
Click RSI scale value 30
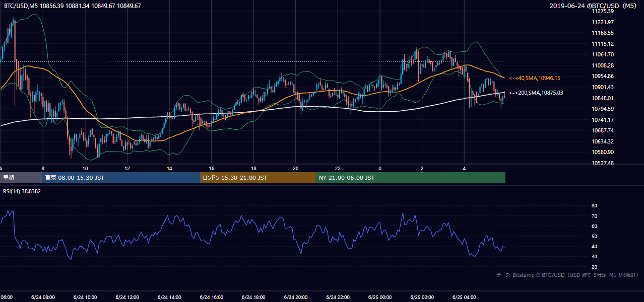point(594,256)
